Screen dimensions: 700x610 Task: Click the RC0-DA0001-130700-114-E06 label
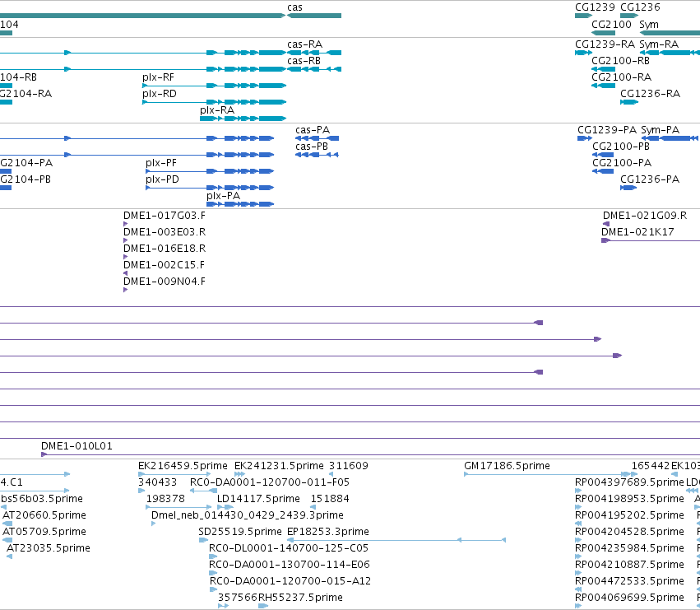[290, 566]
